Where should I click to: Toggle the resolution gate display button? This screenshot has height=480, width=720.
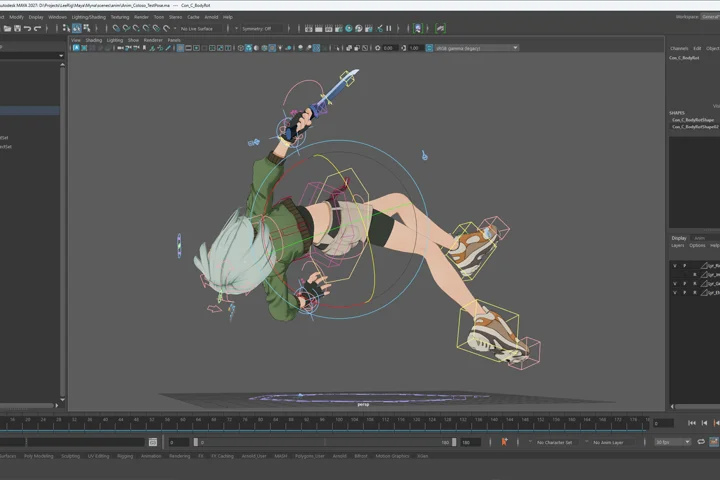click(197, 48)
